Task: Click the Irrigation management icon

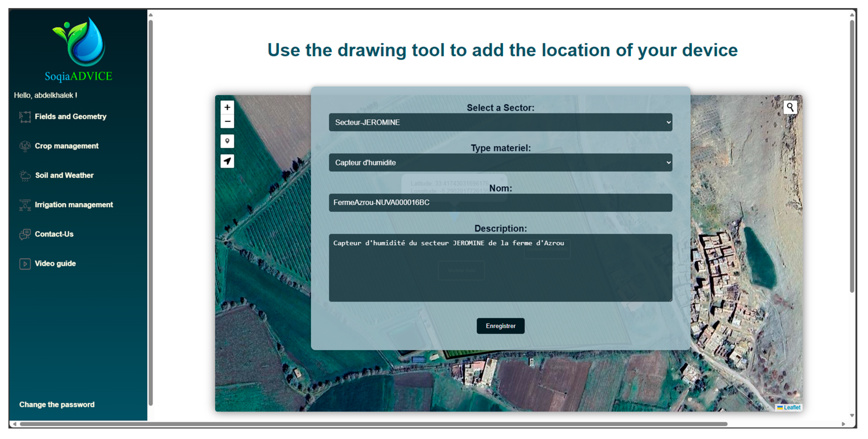Action: point(25,205)
